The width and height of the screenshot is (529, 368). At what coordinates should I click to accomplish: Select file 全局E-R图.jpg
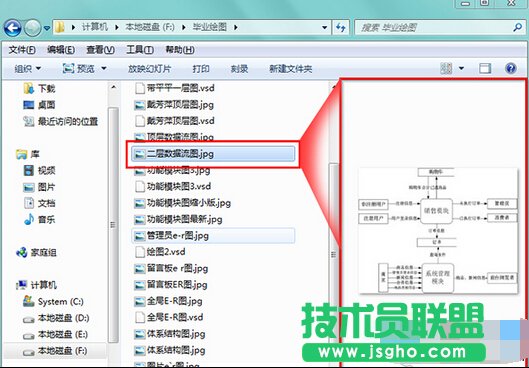pyautogui.click(x=168, y=302)
